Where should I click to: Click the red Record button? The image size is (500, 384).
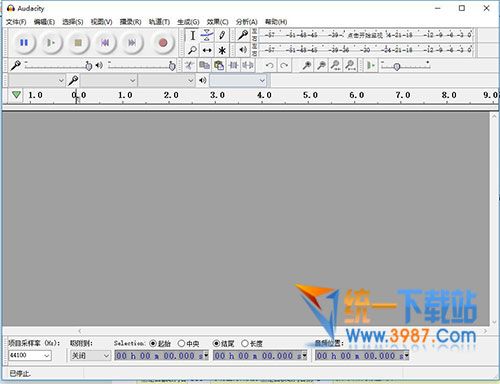coord(163,43)
